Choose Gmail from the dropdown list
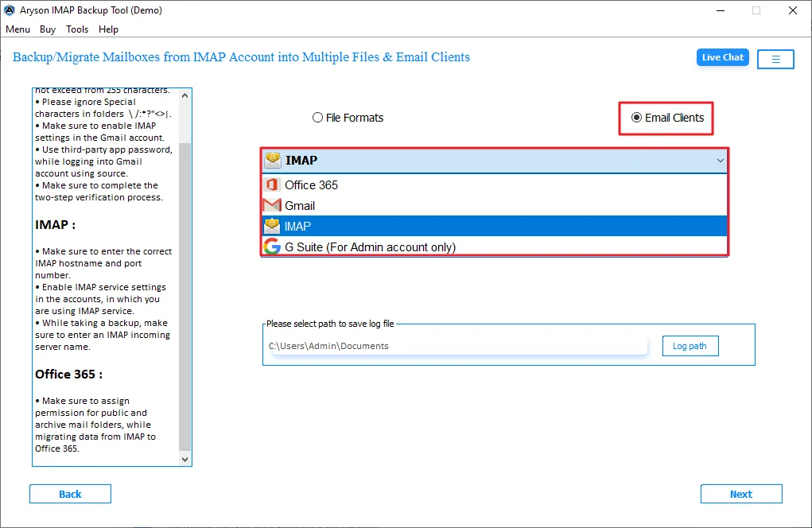 [x=495, y=205]
